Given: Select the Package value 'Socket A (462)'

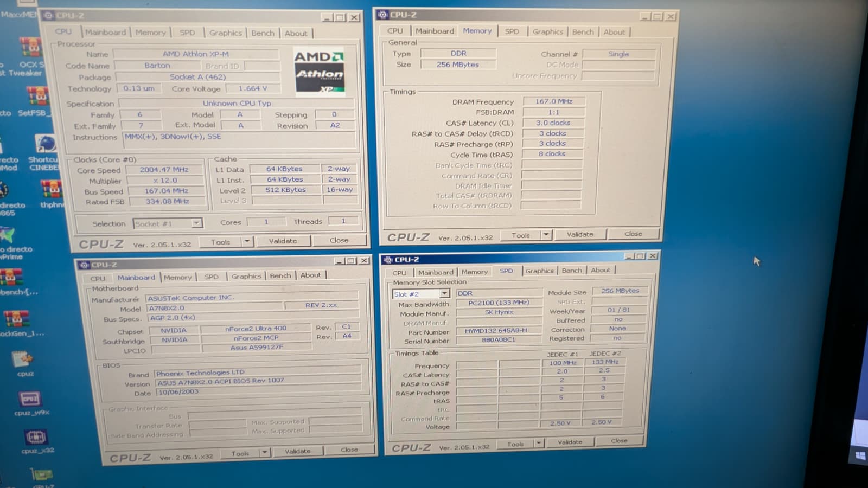Looking at the screenshot, I should [x=197, y=77].
